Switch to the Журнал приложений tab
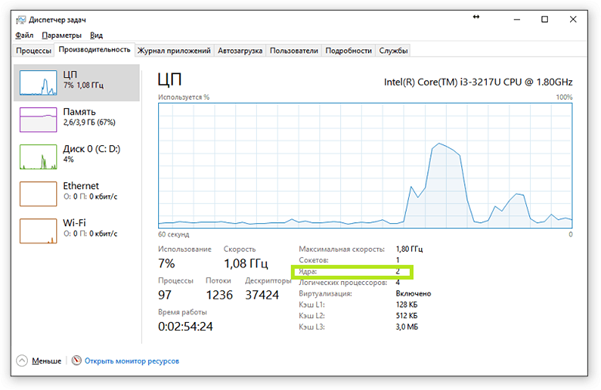This screenshot has height=390, width=601. tap(174, 51)
